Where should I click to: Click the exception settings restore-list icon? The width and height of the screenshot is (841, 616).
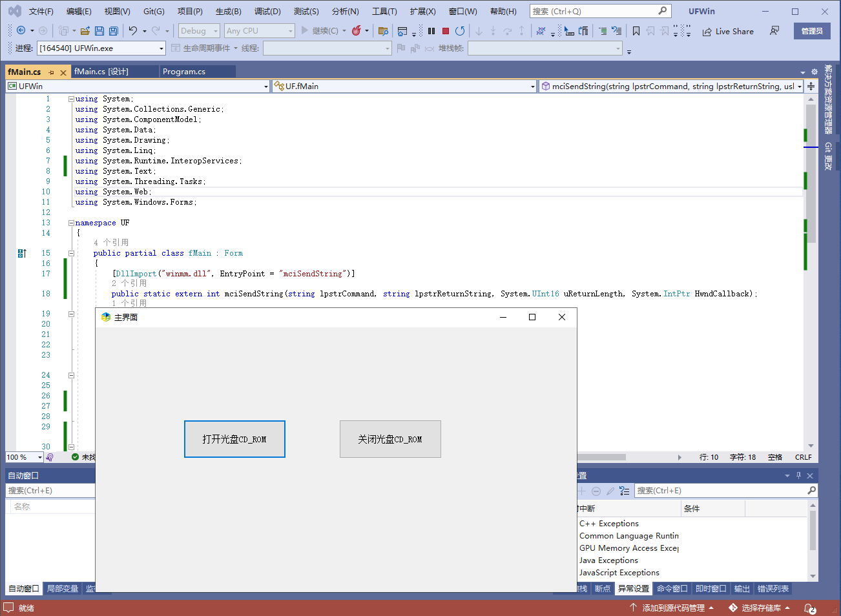[624, 491]
